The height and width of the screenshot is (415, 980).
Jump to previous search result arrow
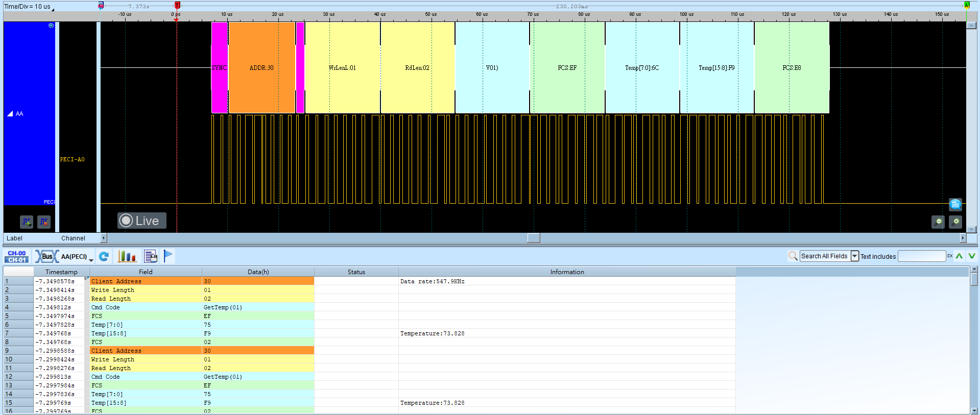[959, 256]
